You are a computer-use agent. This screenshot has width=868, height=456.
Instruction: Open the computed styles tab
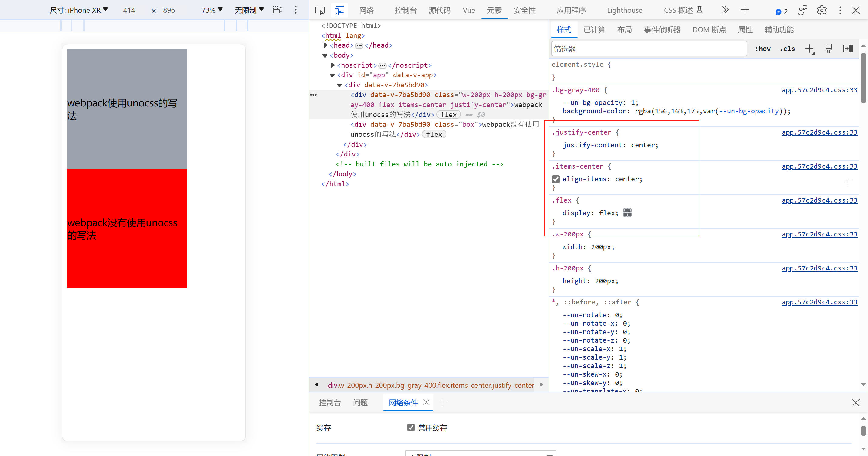[594, 30]
